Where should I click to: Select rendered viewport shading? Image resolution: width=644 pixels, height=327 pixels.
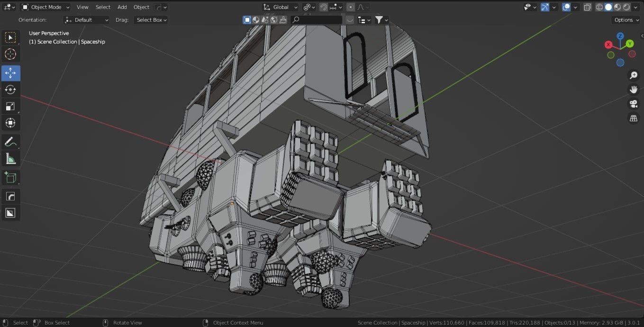coord(626,7)
